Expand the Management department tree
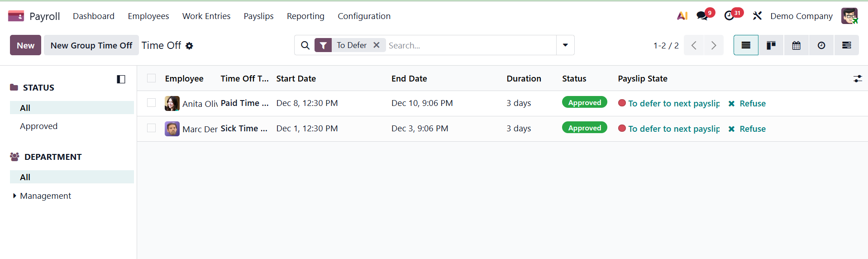Screen dimensions: 868x259 point(14,196)
